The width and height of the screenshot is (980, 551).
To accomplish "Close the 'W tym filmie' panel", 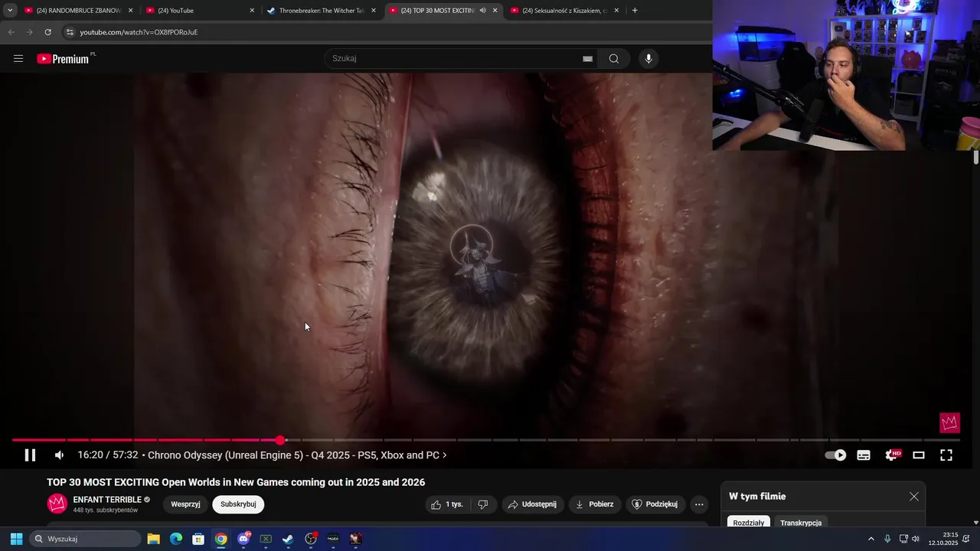I will point(914,497).
